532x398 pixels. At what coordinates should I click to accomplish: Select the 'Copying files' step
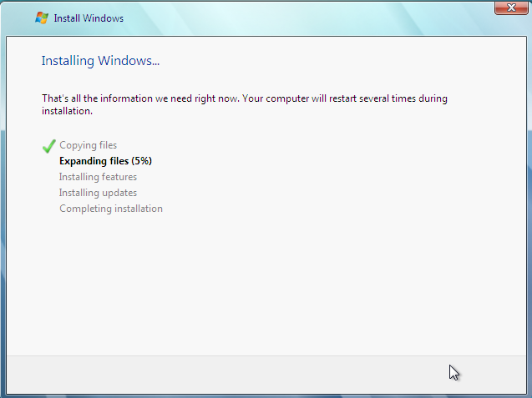coord(89,145)
